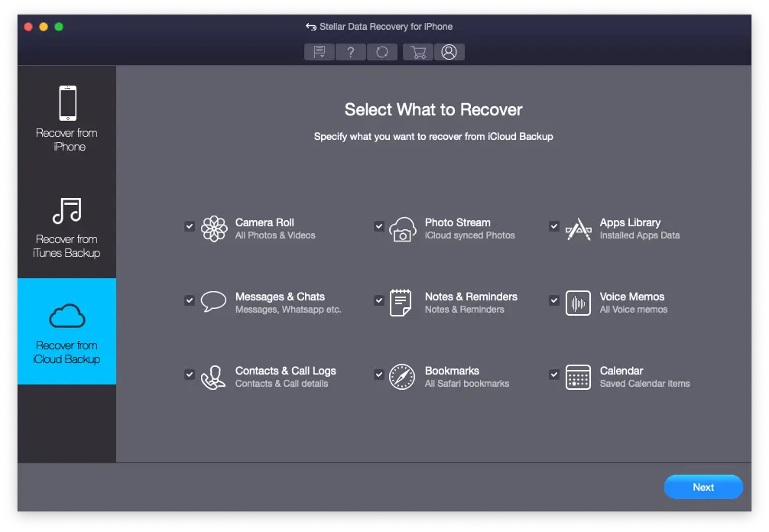769x532 pixels.
Task: Click the iPhone device icon in sidebar
Action: (x=68, y=103)
